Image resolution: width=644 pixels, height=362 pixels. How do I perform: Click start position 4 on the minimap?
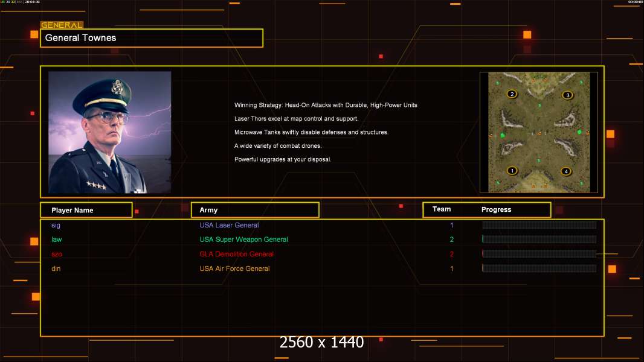point(566,171)
